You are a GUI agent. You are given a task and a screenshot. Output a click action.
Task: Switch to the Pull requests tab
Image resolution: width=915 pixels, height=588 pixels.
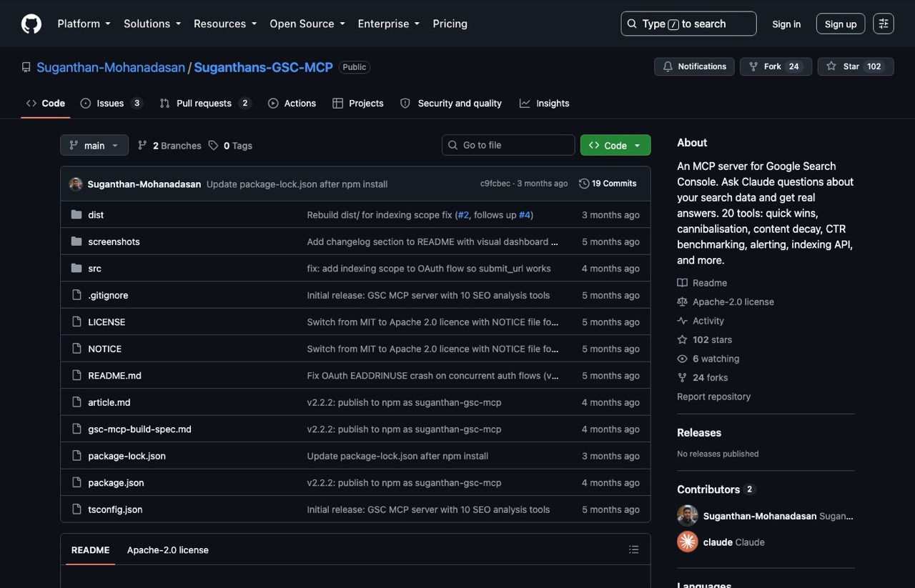(205, 103)
